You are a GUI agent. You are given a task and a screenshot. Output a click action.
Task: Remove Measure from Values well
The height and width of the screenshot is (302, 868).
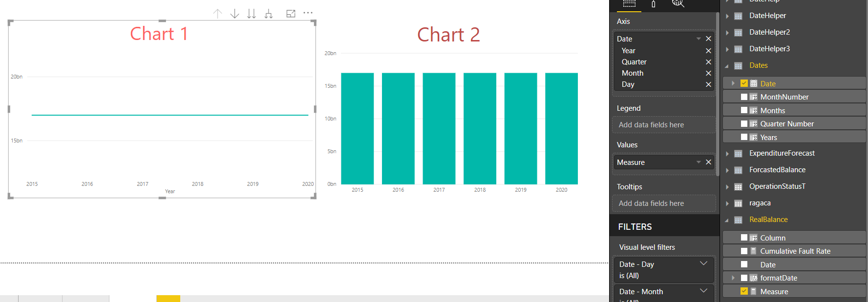click(x=708, y=162)
